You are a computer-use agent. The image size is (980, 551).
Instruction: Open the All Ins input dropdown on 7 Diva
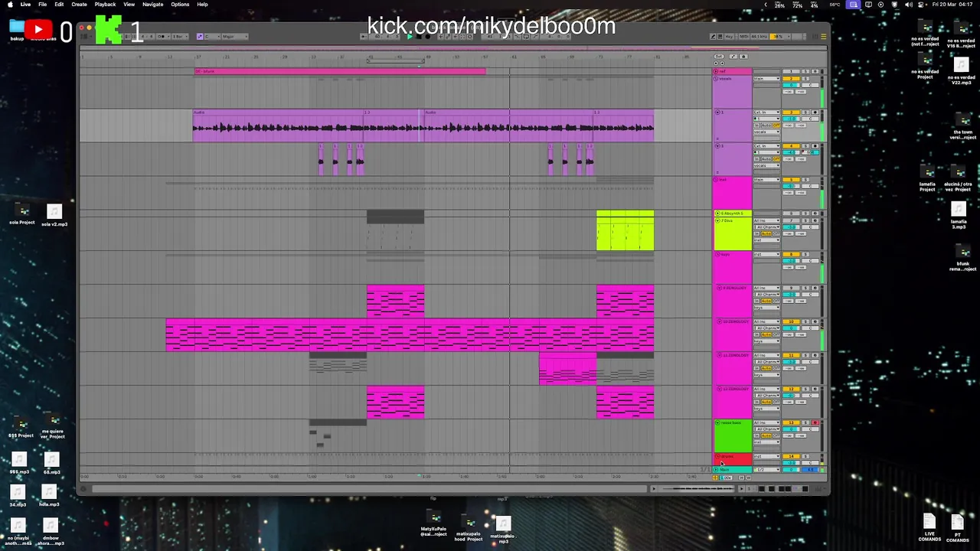[x=766, y=220]
